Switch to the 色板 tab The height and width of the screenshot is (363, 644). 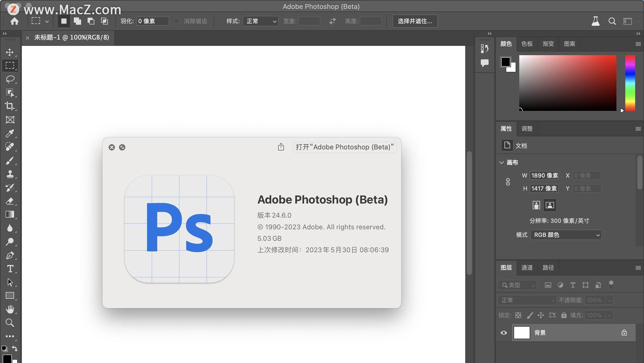(x=527, y=44)
